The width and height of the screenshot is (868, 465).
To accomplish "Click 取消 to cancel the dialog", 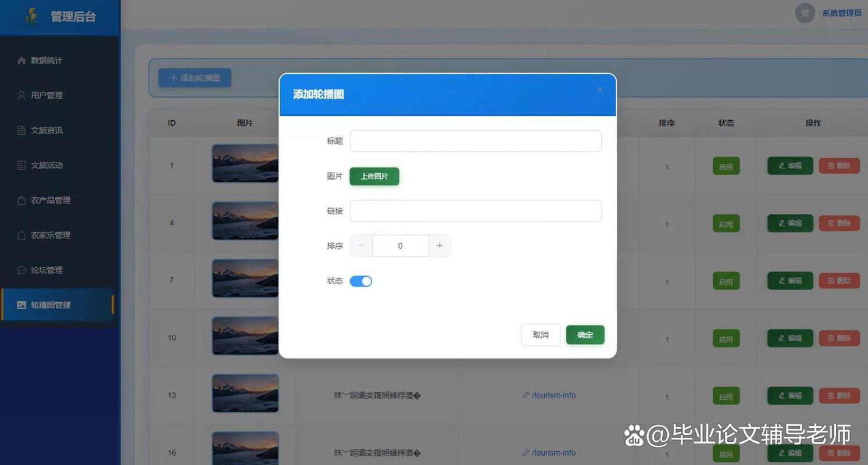I will pyautogui.click(x=541, y=335).
